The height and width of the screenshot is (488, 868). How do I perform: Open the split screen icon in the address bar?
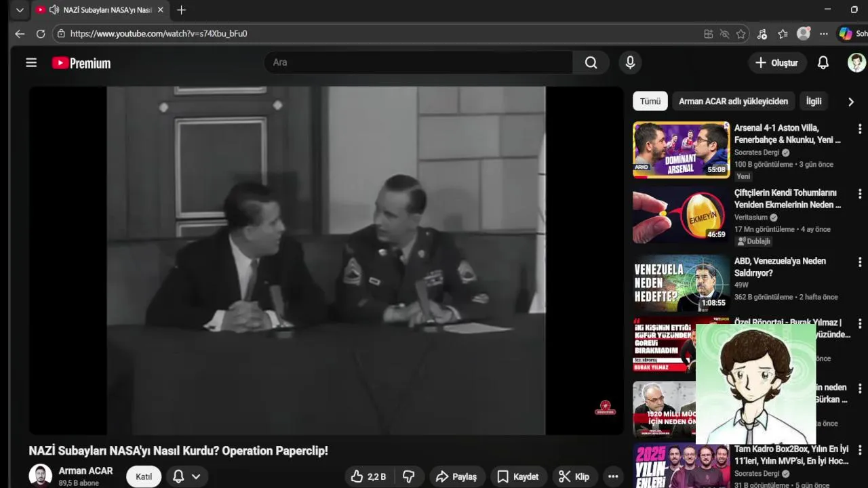(x=708, y=34)
